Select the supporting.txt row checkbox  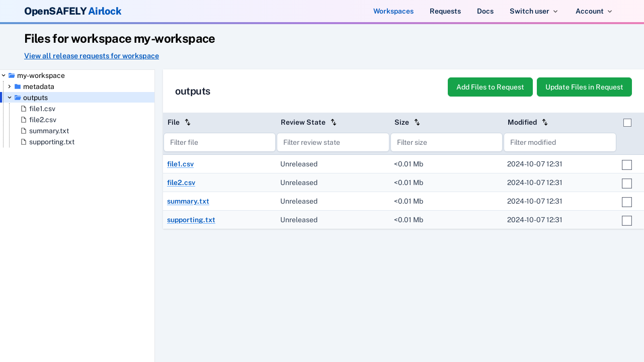[x=627, y=221]
